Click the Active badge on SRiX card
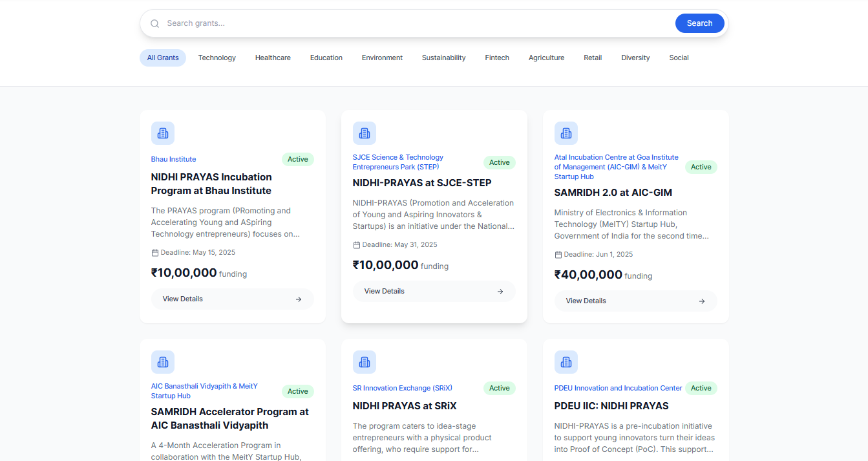 click(500, 389)
